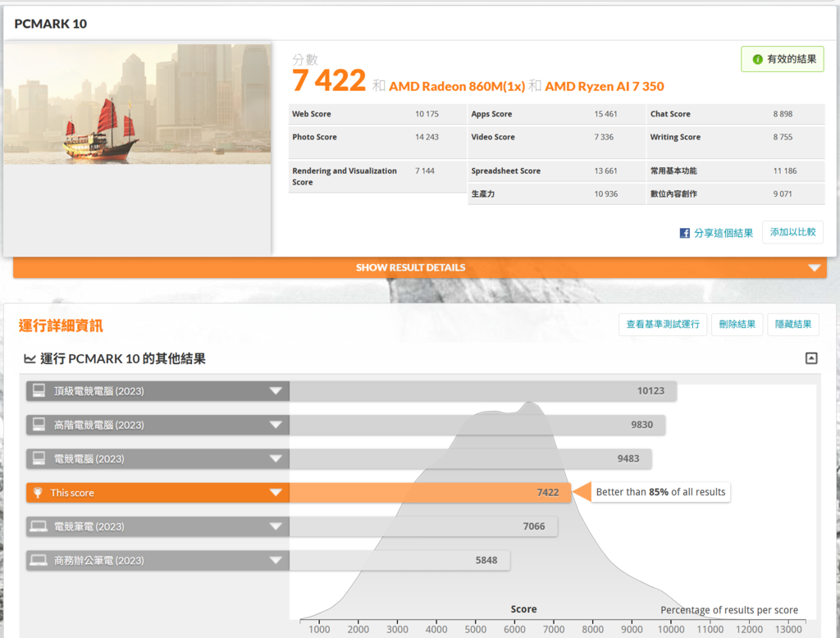The image size is (840, 638).
Task: Click the 運行詳細資訊 heading
Action: coord(61,326)
